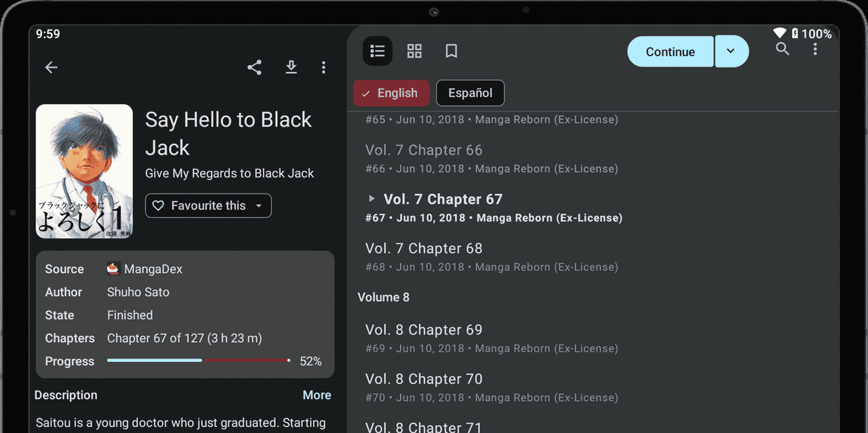
Task: Deselect the English language chip
Action: 391,94
